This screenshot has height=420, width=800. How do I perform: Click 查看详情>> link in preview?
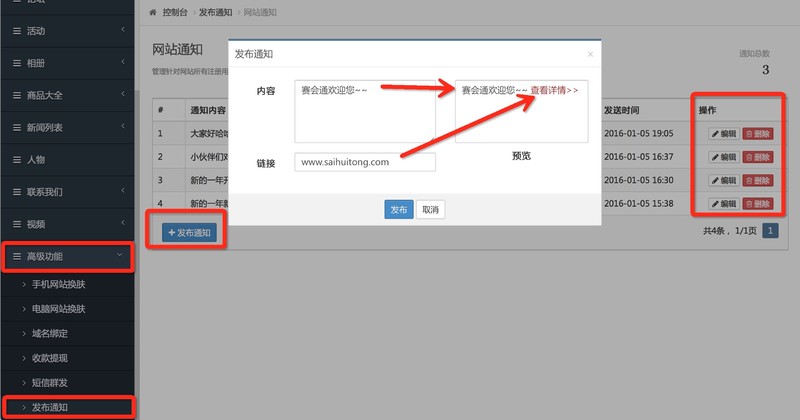[x=554, y=90]
